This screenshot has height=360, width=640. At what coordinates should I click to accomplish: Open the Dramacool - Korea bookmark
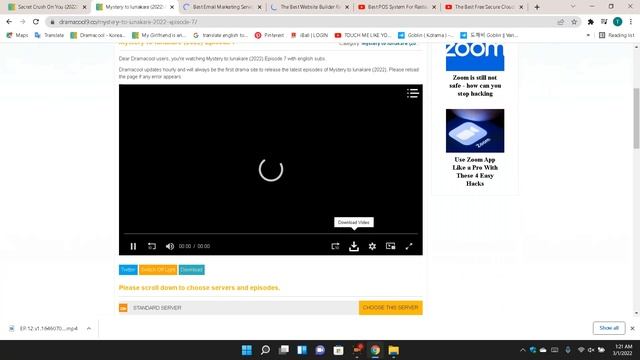(98, 36)
